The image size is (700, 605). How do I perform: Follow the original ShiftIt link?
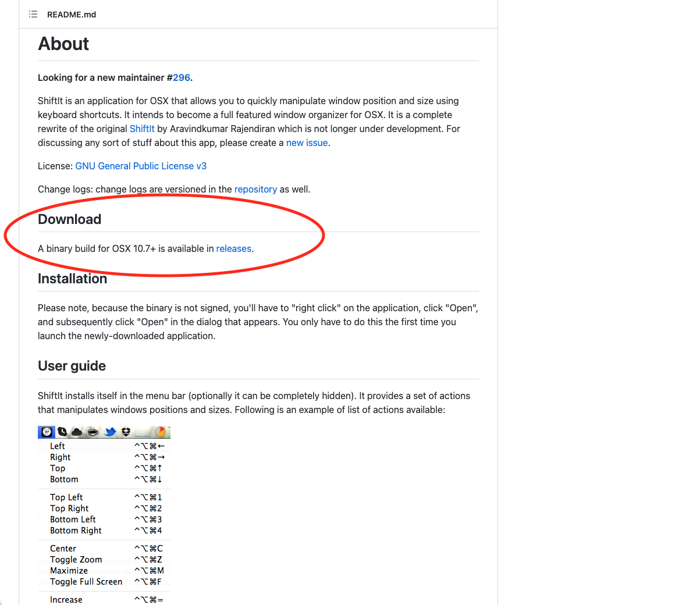click(142, 129)
